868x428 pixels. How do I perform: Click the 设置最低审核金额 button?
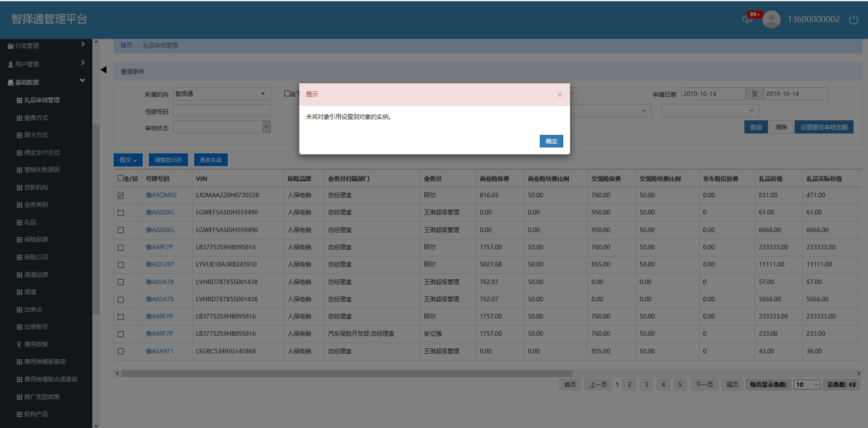[824, 127]
